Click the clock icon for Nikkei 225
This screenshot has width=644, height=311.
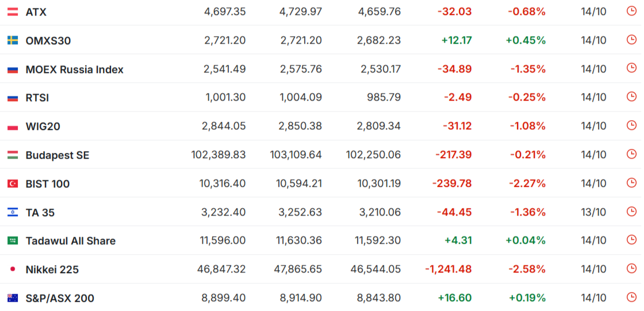631,269
